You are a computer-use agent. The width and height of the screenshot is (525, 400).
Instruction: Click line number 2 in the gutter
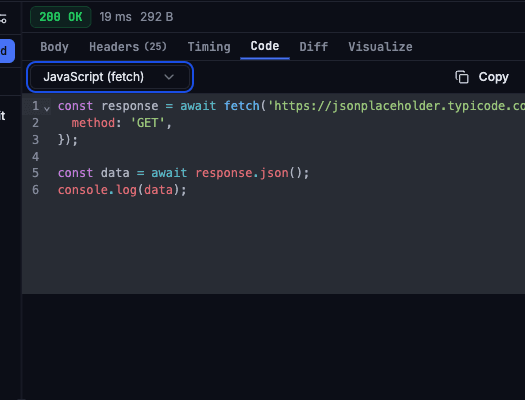(x=35, y=123)
